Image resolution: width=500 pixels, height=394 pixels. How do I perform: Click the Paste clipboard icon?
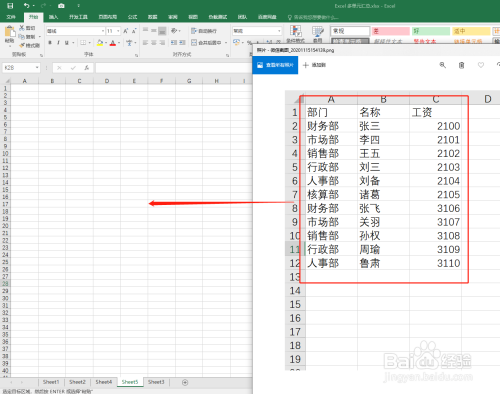(10, 32)
